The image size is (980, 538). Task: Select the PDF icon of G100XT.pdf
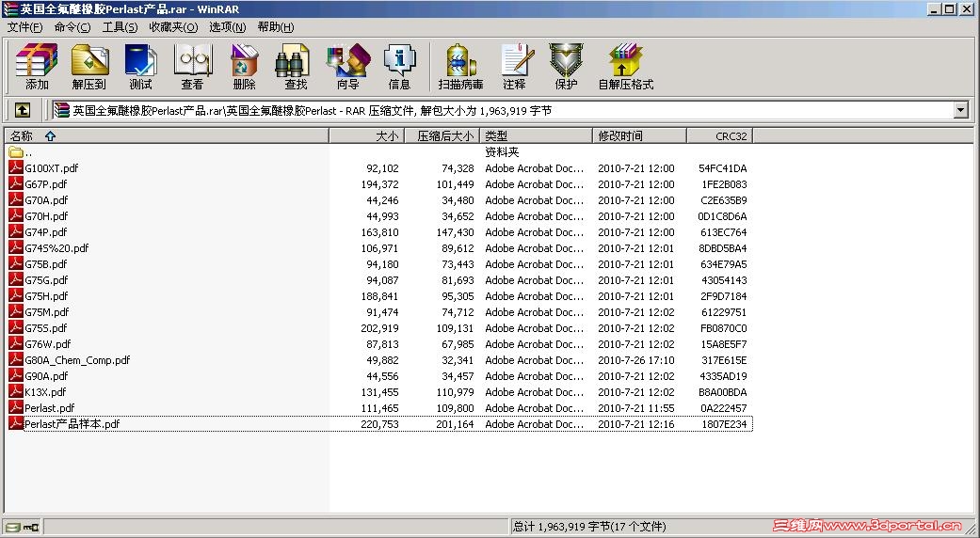click(16, 168)
